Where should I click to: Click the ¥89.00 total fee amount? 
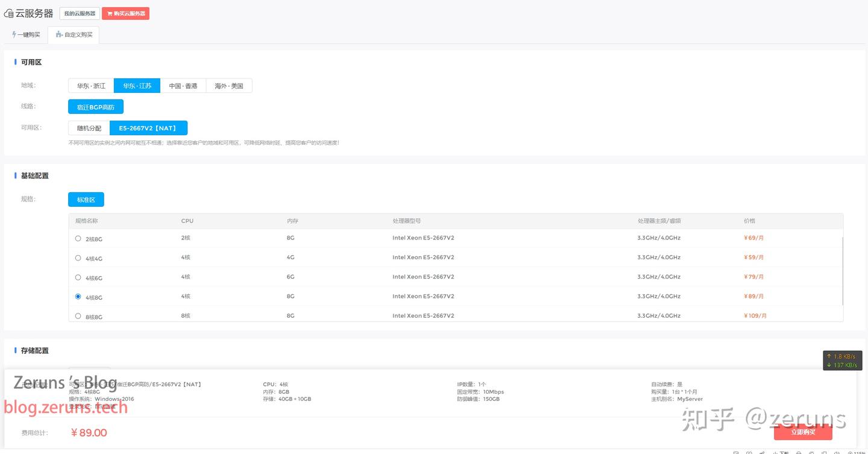pyautogui.click(x=89, y=432)
